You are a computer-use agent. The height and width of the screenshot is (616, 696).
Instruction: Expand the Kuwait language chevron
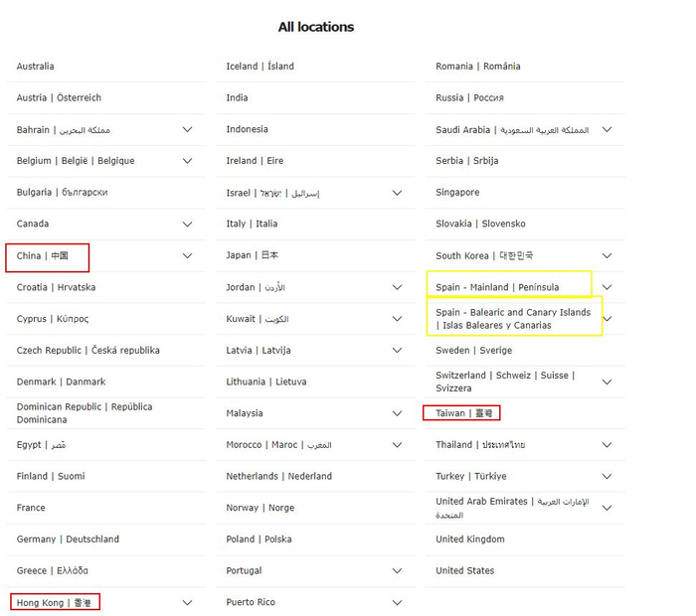coord(397,319)
